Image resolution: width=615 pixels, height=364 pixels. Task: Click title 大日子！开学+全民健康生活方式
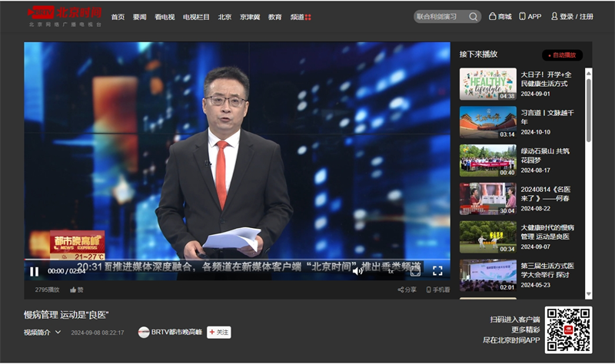(546, 79)
